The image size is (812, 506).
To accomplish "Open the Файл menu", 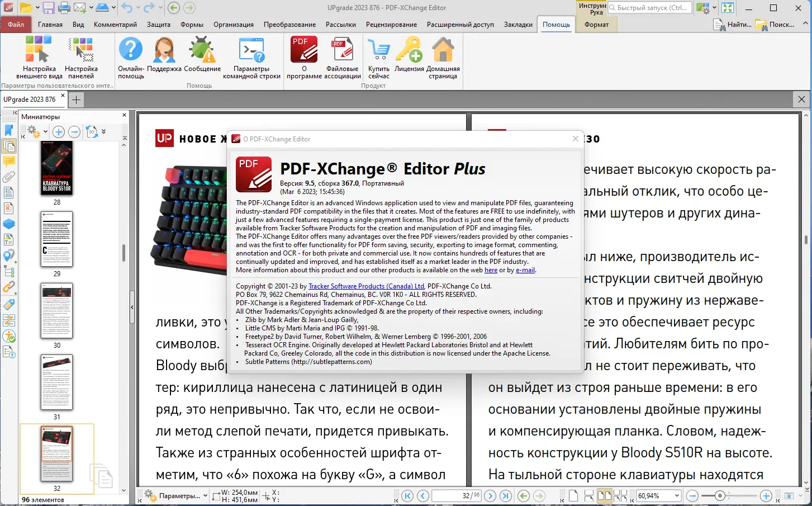I will [x=16, y=25].
